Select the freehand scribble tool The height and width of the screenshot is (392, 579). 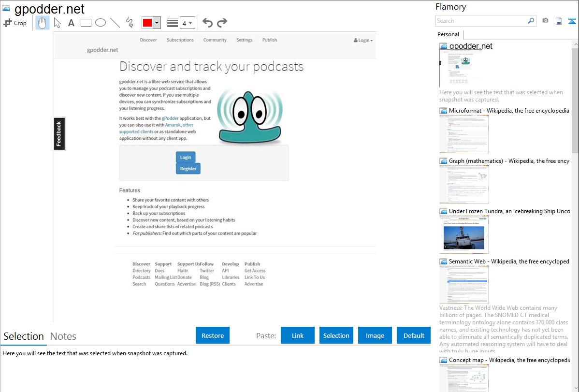point(130,23)
